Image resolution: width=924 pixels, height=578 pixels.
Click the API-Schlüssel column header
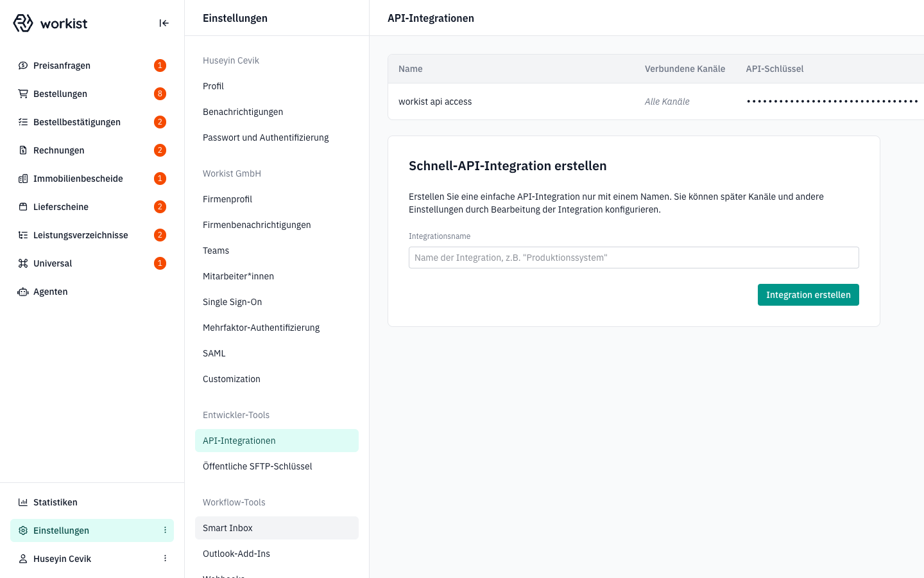[774, 69]
